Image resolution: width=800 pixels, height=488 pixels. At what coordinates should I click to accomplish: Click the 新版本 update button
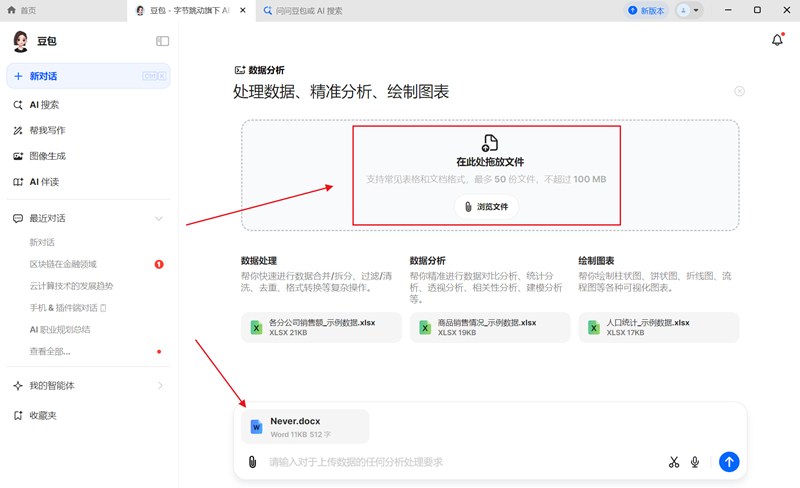point(646,10)
